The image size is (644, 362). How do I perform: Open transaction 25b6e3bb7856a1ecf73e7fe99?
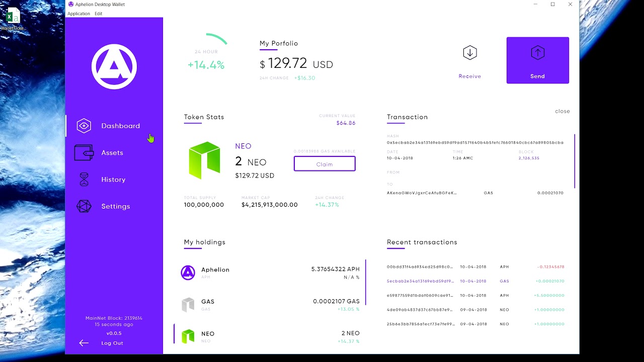pyautogui.click(x=420, y=324)
